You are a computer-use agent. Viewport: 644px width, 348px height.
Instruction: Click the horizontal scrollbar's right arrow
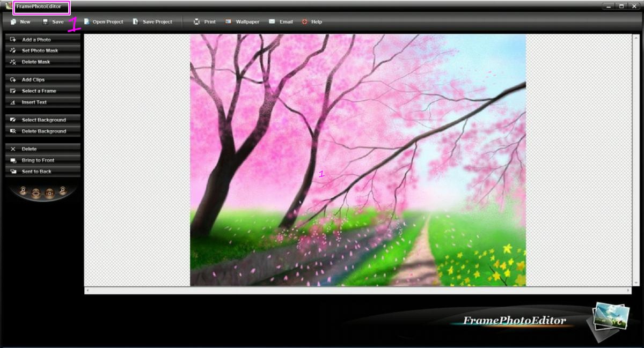point(629,291)
